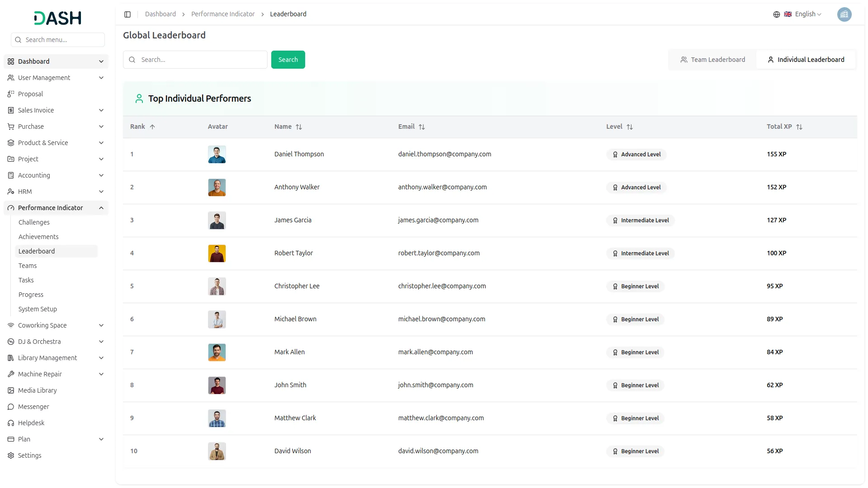This screenshot has height=488, width=868.
Task: Toggle Rank column sort arrow
Action: [152, 127]
